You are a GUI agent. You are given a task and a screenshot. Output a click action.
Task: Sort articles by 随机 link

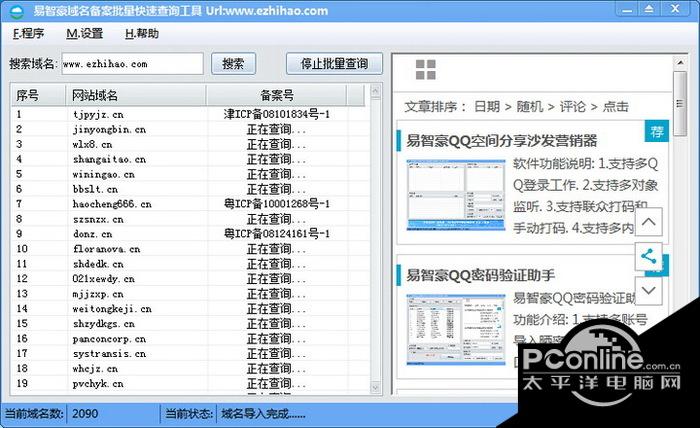pyautogui.click(x=529, y=106)
